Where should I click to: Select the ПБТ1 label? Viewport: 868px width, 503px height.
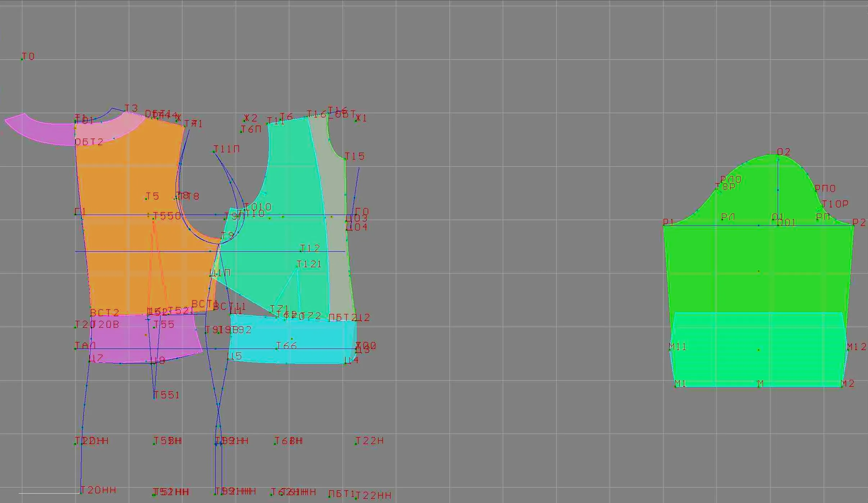[x=342, y=494]
